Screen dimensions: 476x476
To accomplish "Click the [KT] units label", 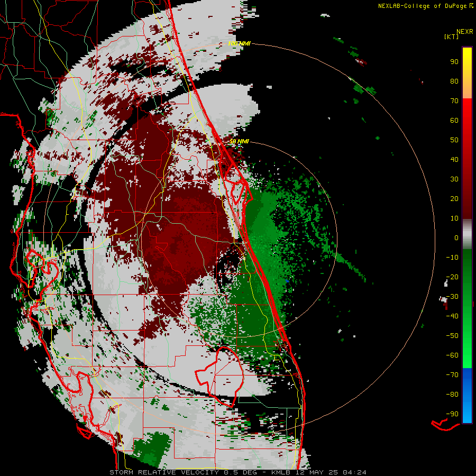I will click(452, 36).
